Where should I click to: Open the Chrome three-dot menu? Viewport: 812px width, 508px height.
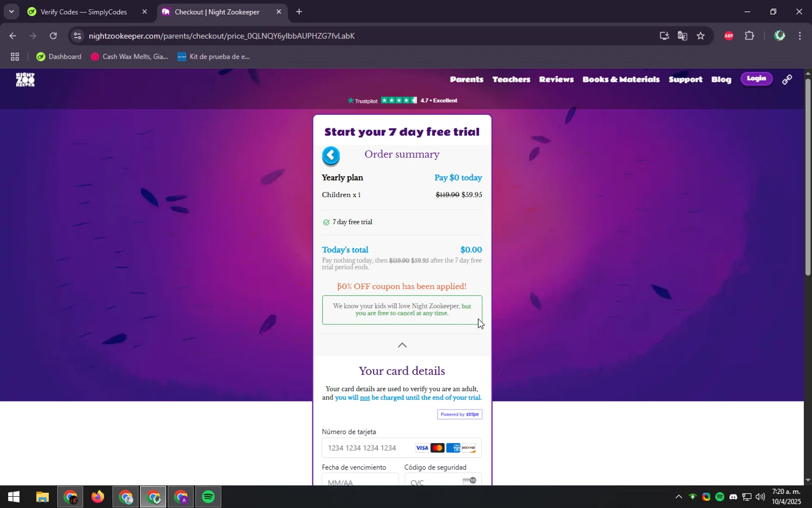(800, 36)
